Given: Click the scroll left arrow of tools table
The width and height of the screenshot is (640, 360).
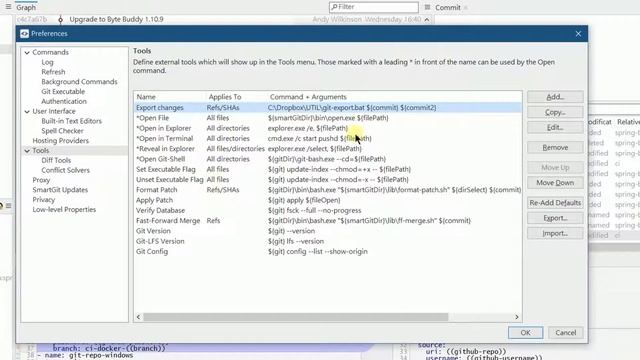Looking at the screenshot, I should click(138, 317).
